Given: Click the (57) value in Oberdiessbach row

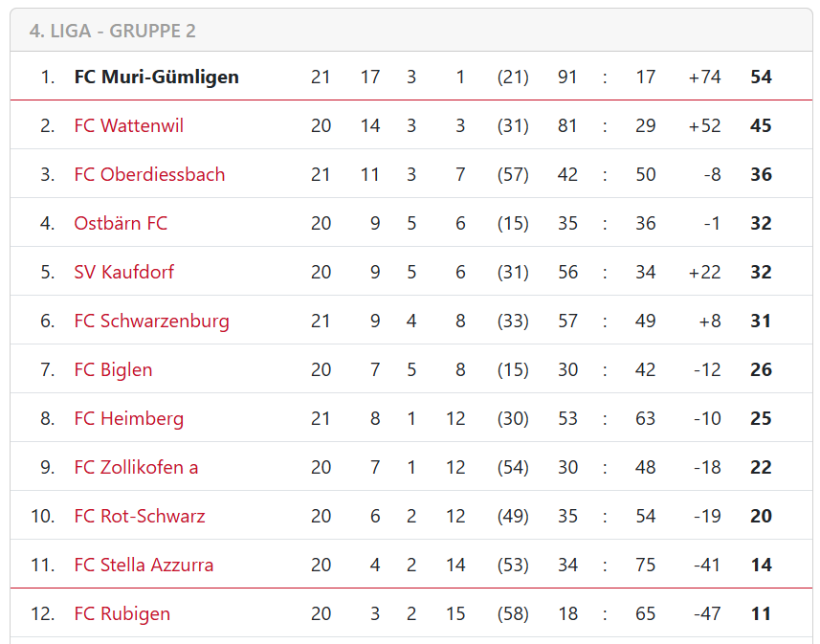Looking at the screenshot, I should point(513,174).
